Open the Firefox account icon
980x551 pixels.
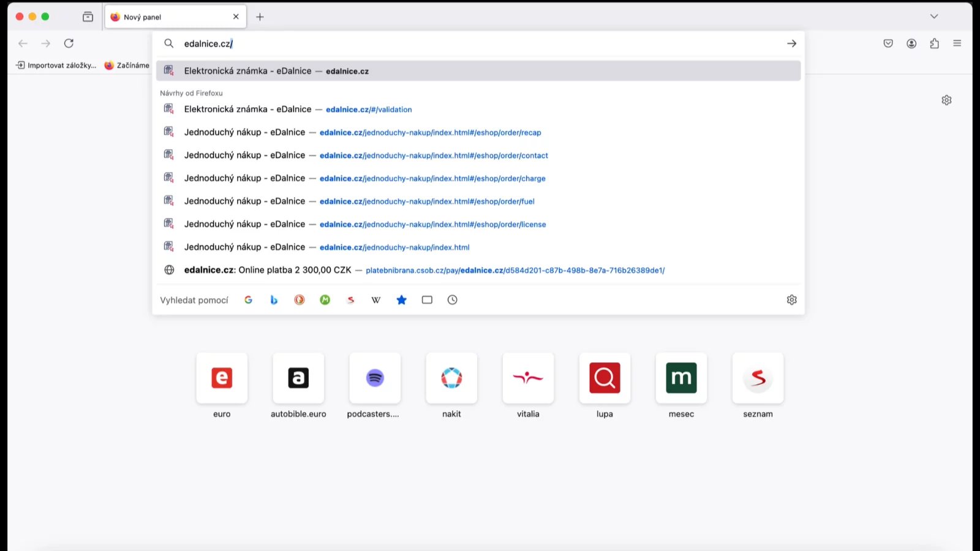[x=911, y=43]
